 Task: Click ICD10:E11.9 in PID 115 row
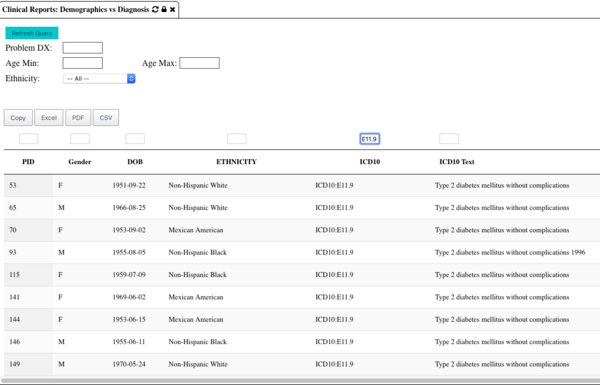[334, 275]
